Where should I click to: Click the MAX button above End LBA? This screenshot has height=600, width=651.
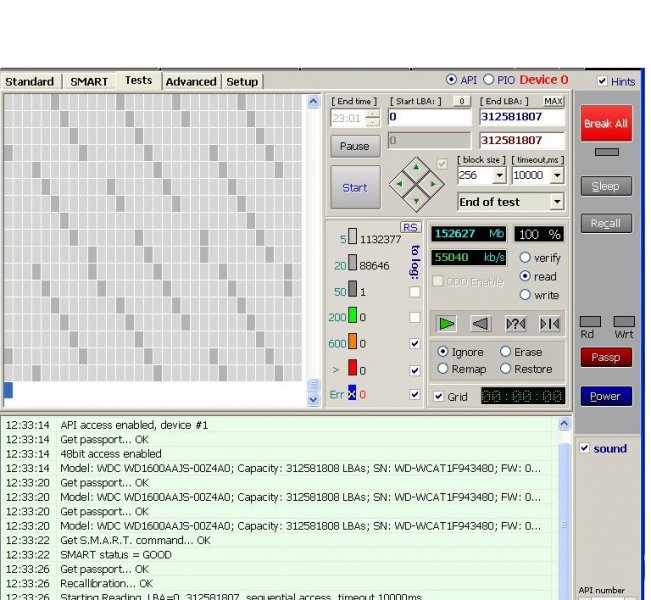coord(553,101)
